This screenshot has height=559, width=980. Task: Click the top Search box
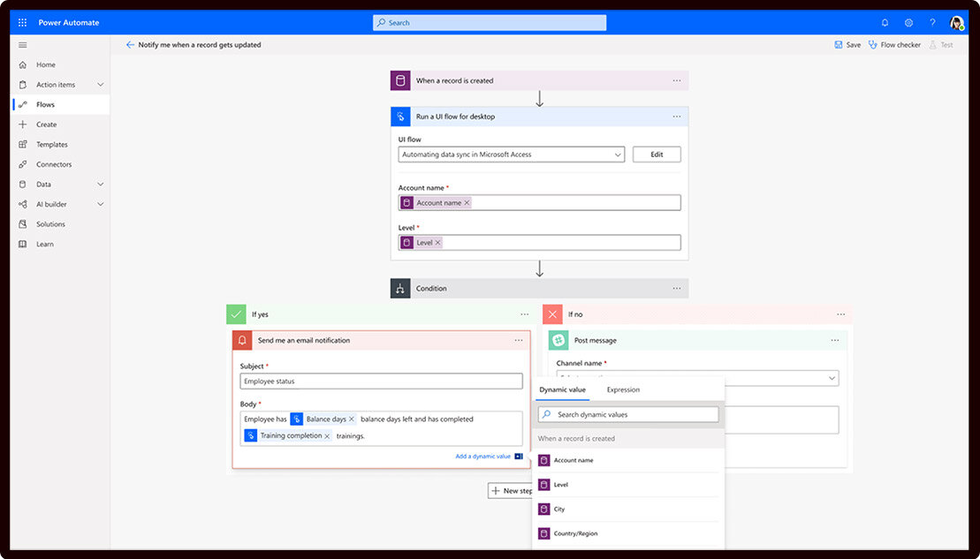490,22
